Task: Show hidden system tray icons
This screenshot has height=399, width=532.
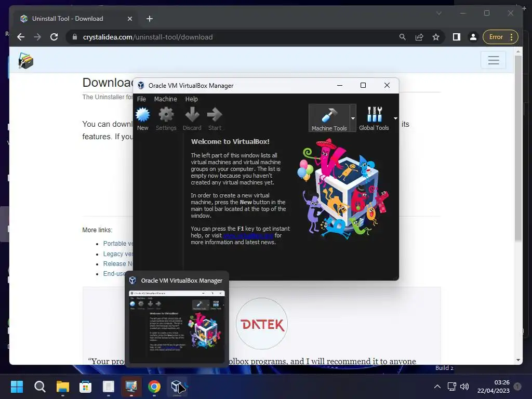Action: click(437, 387)
